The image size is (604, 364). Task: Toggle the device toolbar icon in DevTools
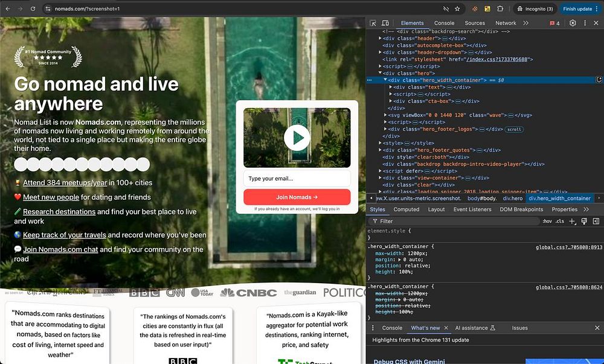point(385,23)
